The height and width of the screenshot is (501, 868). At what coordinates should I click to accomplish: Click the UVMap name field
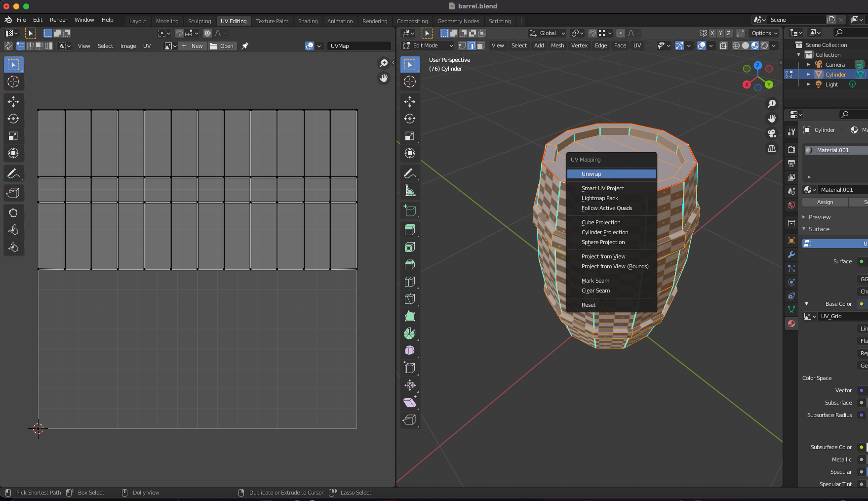[358, 46]
